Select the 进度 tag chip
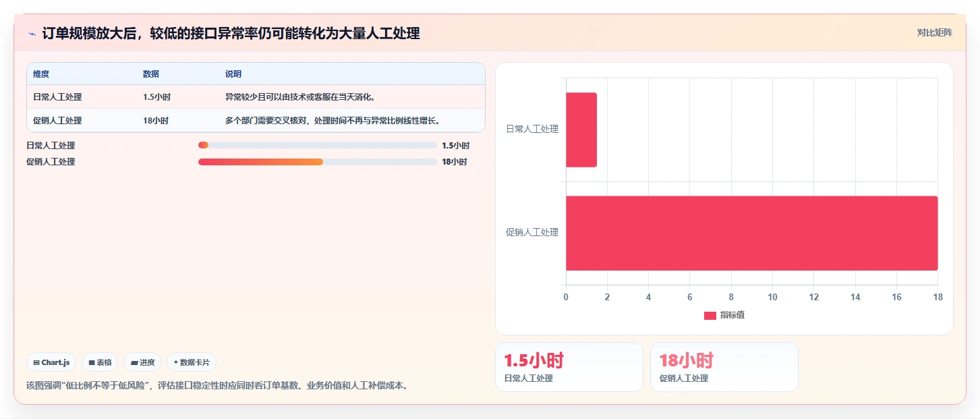The width and height of the screenshot is (980, 419). pyautogui.click(x=142, y=362)
